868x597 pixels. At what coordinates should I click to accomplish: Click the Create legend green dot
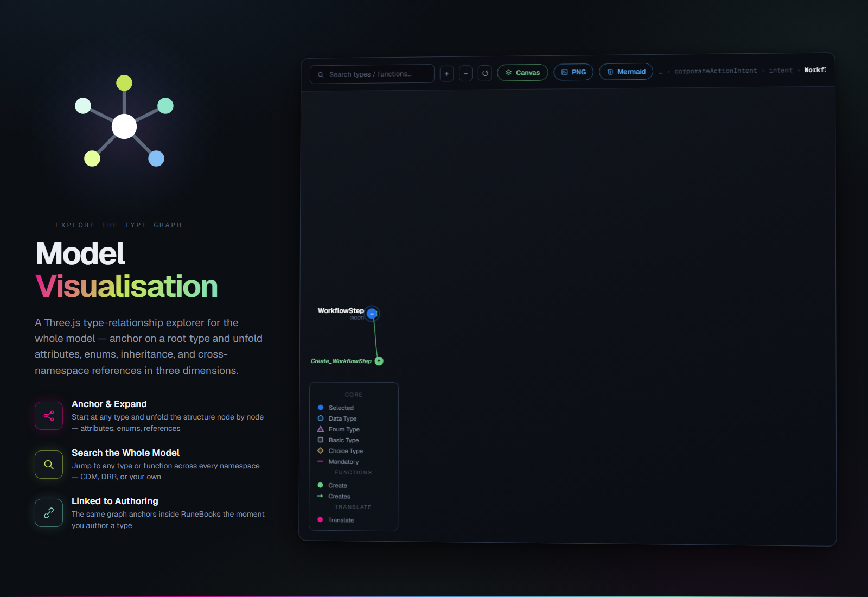click(x=320, y=485)
